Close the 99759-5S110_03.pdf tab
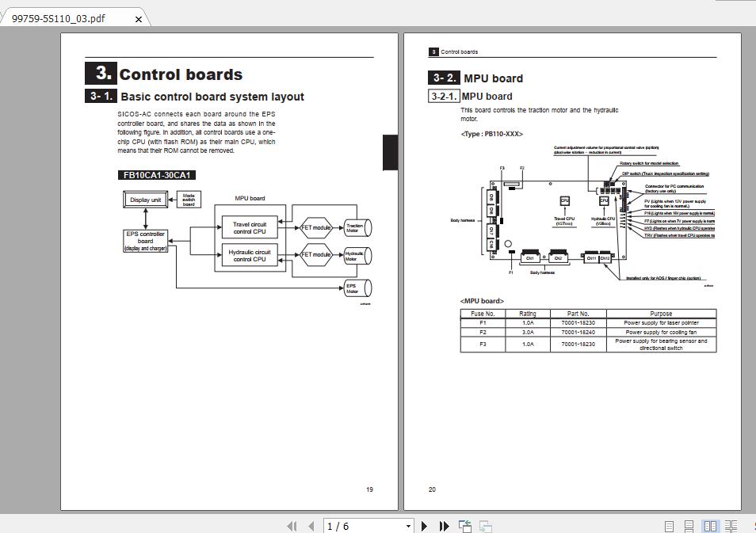Screen dimensions: 756x533 click(x=138, y=17)
